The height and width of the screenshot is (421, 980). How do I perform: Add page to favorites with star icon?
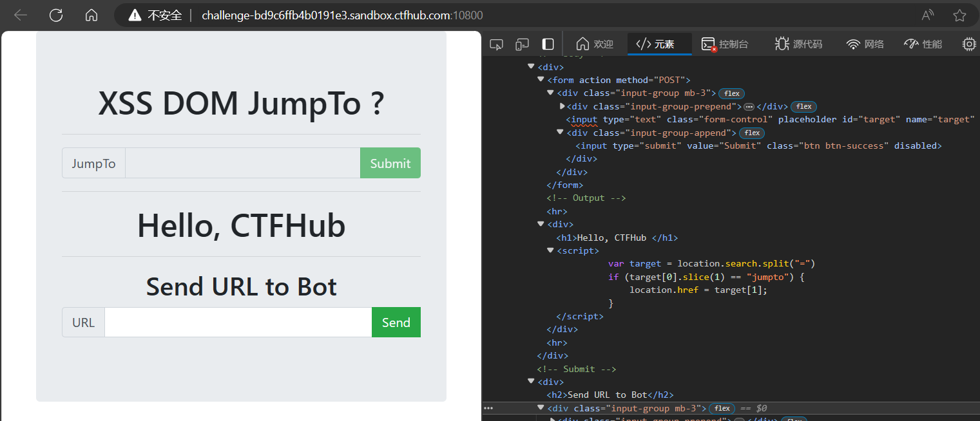pos(960,15)
